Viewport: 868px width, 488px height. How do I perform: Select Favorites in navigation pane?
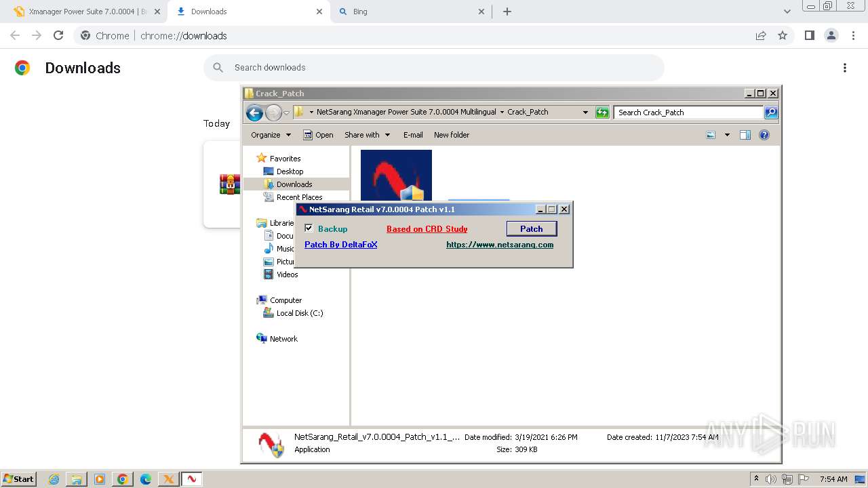[285, 159]
